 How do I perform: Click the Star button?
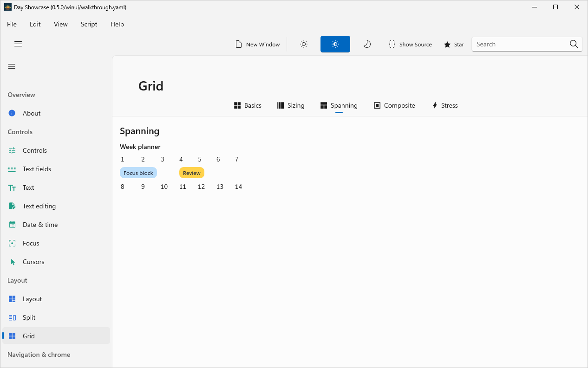coord(454,44)
